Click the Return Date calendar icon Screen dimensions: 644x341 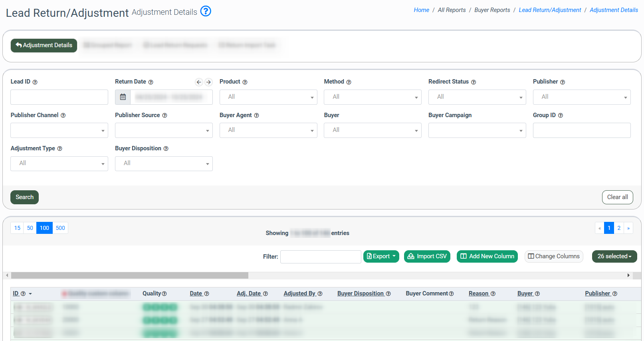tap(123, 97)
